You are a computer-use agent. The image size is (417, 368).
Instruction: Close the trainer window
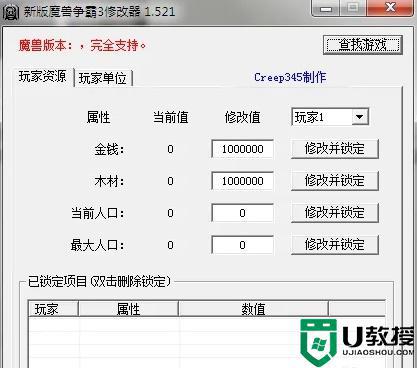(x=390, y=8)
